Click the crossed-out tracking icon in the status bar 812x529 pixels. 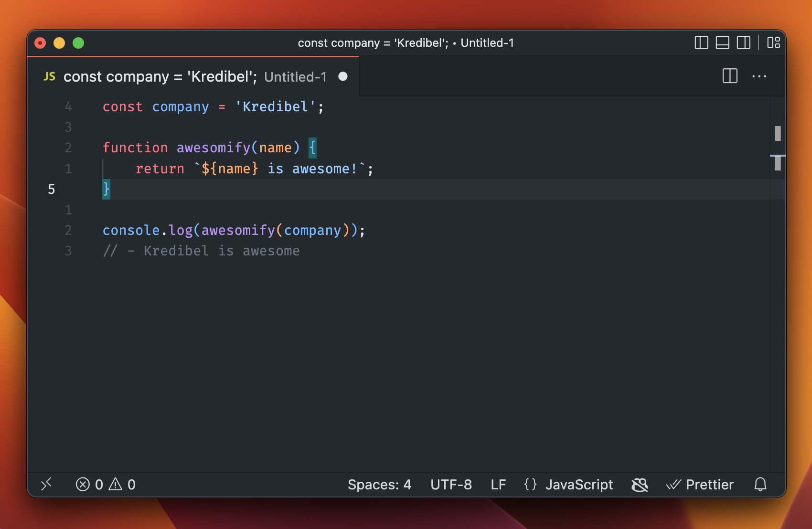tap(639, 484)
